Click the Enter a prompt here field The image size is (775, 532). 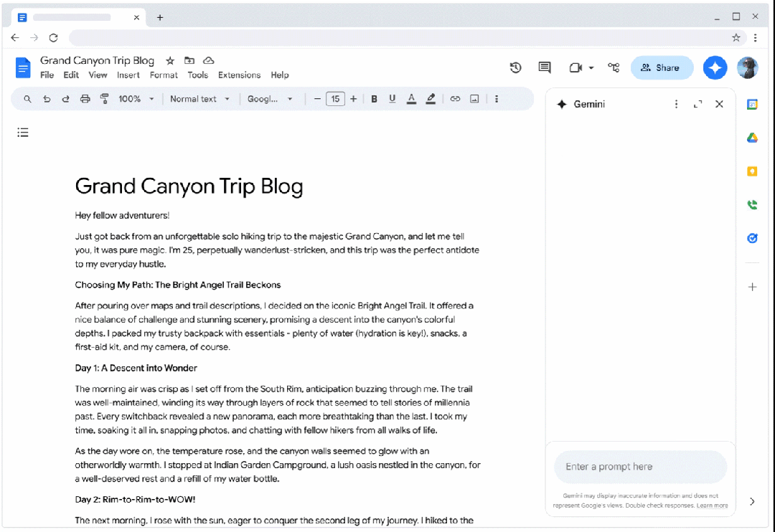pyautogui.click(x=640, y=467)
